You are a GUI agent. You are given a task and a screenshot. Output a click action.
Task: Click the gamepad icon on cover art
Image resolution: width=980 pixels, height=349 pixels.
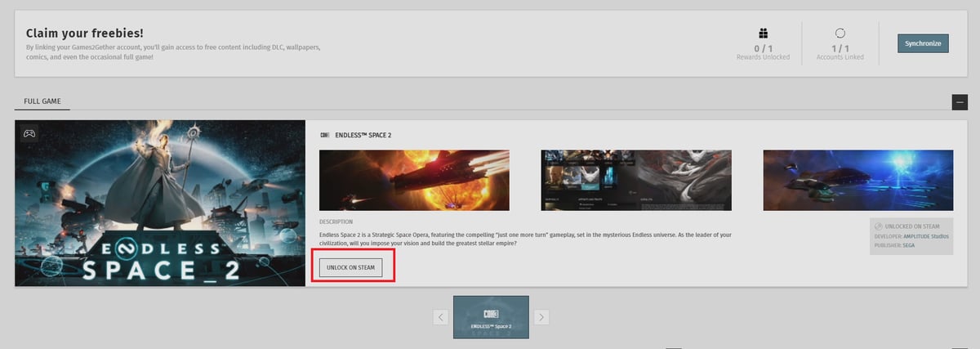29,133
